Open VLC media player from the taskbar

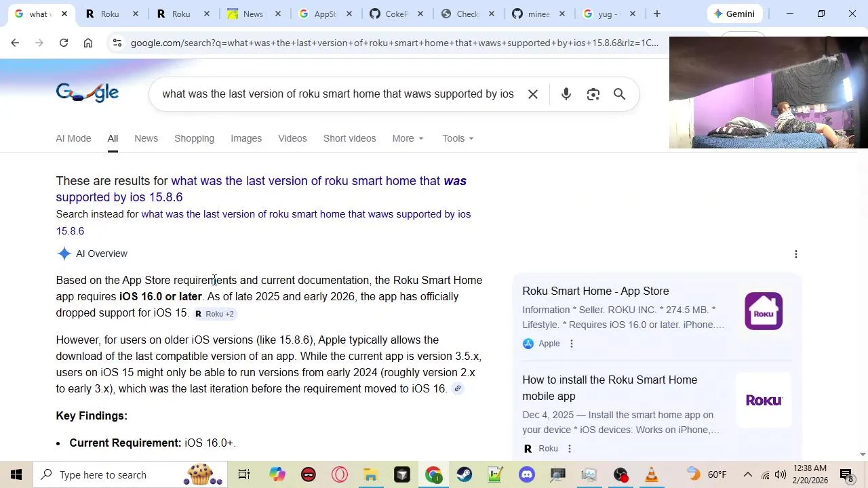tap(652, 474)
